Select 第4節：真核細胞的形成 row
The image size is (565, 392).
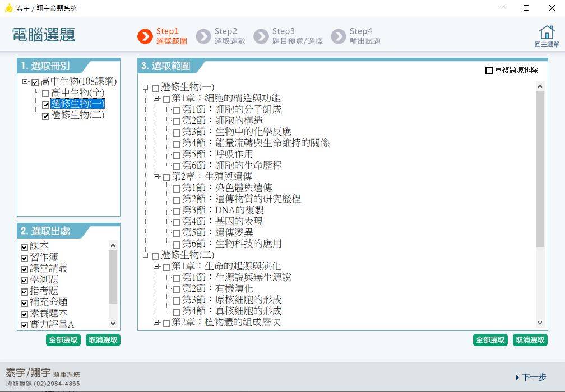click(232, 311)
